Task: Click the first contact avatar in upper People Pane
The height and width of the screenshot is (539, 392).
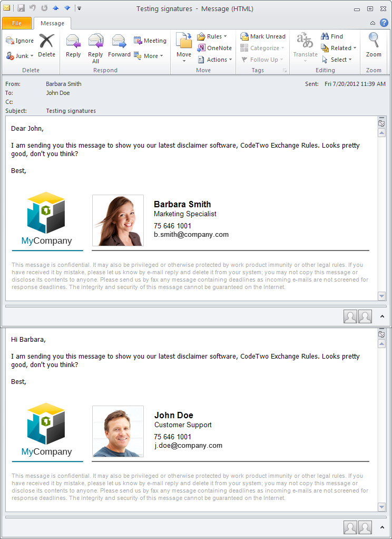Action: 350,316
